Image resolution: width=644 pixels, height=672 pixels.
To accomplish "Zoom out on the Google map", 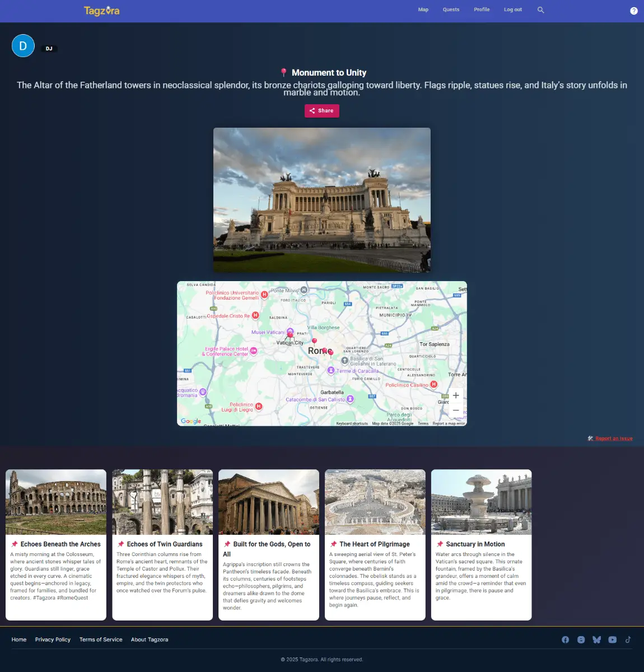I will coord(456,410).
